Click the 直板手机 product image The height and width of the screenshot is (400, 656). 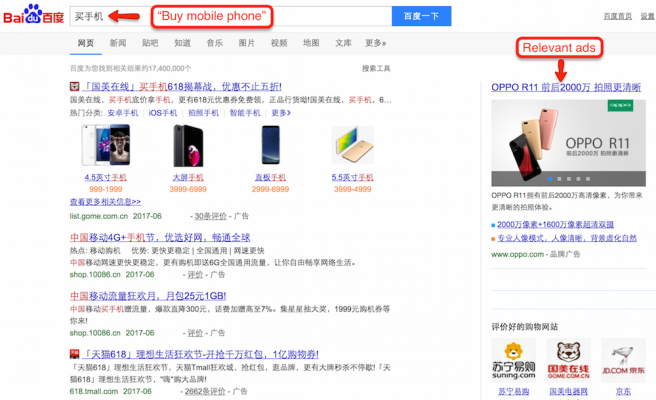[270, 145]
